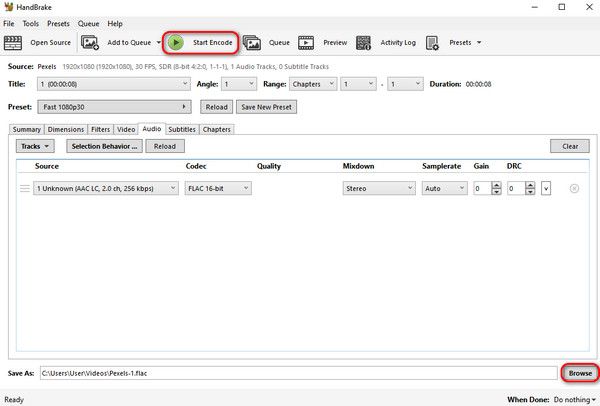Open the Angle dropdown

click(x=239, y=84)
